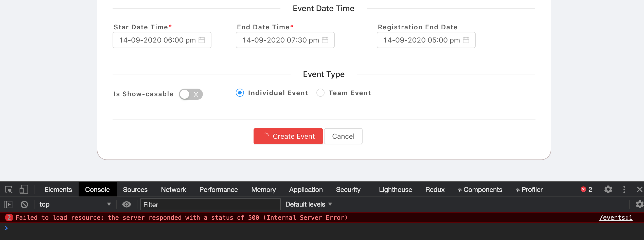Switch to the Elements tab
Image resolution: width=644 pixels, height=240 pixels.
tap(58, 190)
